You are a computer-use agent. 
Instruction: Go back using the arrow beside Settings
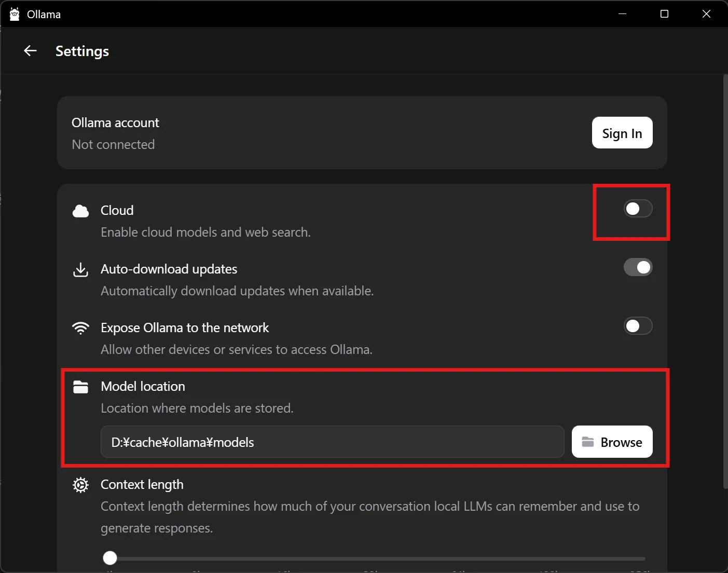point(30,51)
